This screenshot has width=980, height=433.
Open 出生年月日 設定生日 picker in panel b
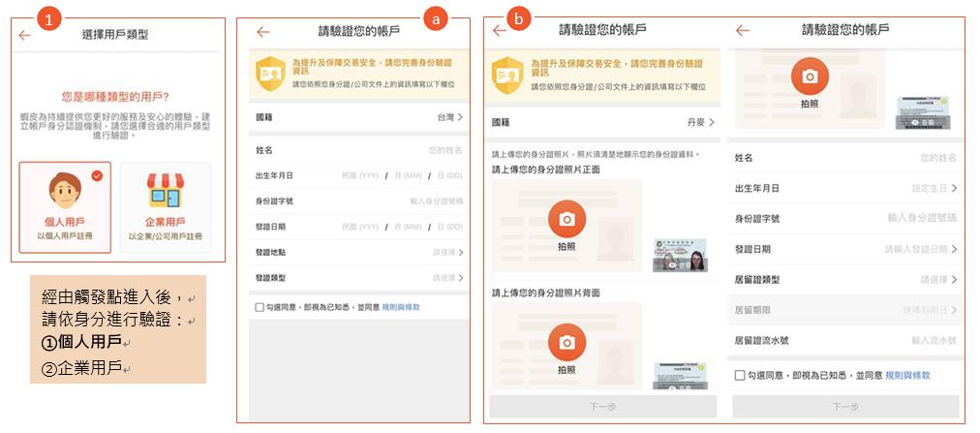(x=845, y=188)
